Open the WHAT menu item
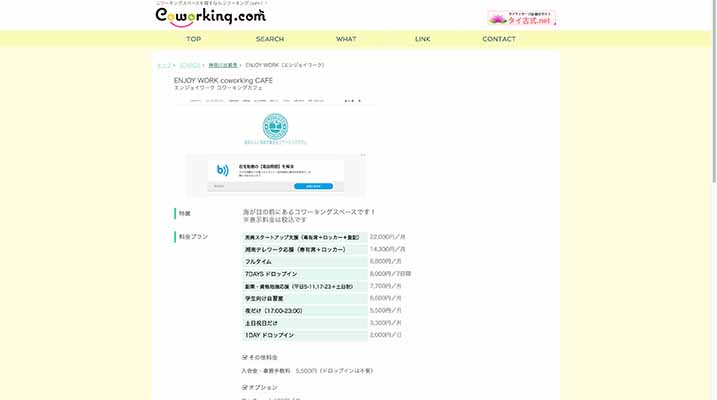 (346, 39)
